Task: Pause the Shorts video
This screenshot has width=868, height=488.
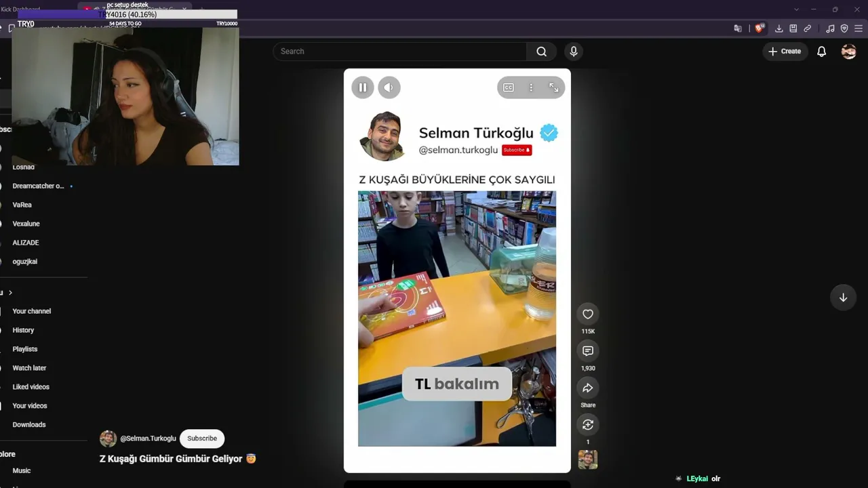Action: click(x=363, y=87)
